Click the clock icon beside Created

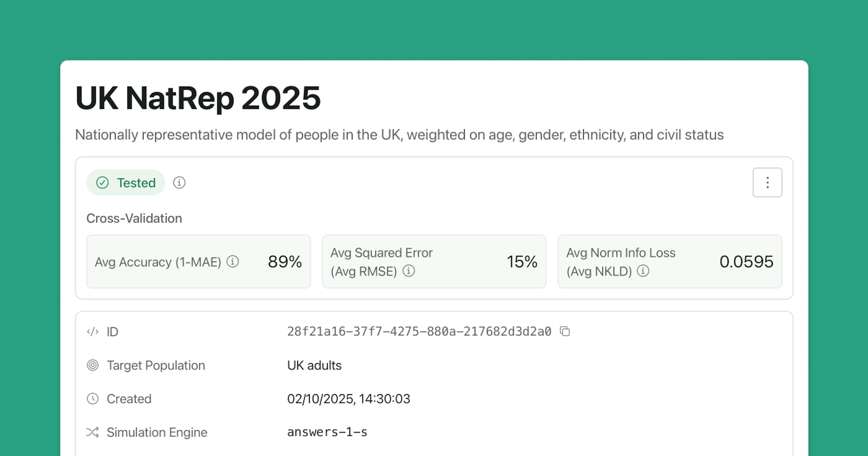click(93, 399)
